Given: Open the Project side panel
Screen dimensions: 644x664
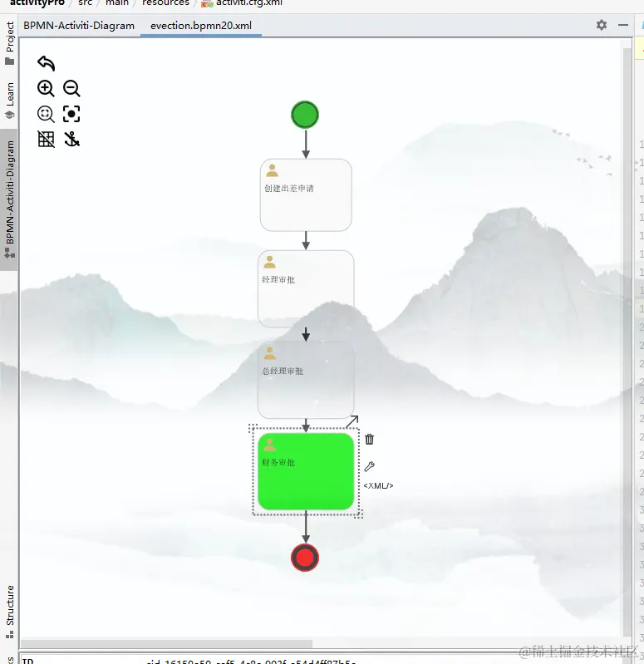Looking at the screenshot, I should pyautogui.click(x=10, y=42).
